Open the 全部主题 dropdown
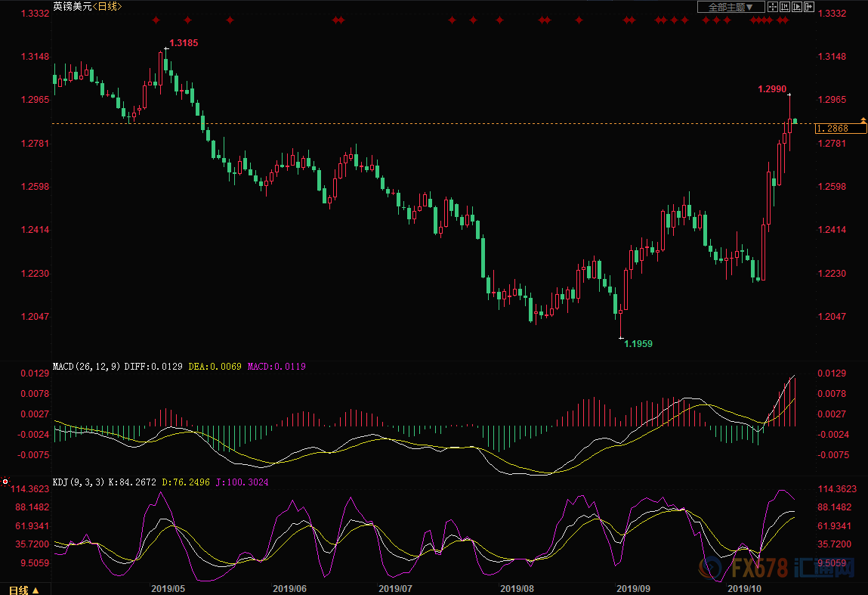Viewport: 868px width, 595px height. click(730, 7)
